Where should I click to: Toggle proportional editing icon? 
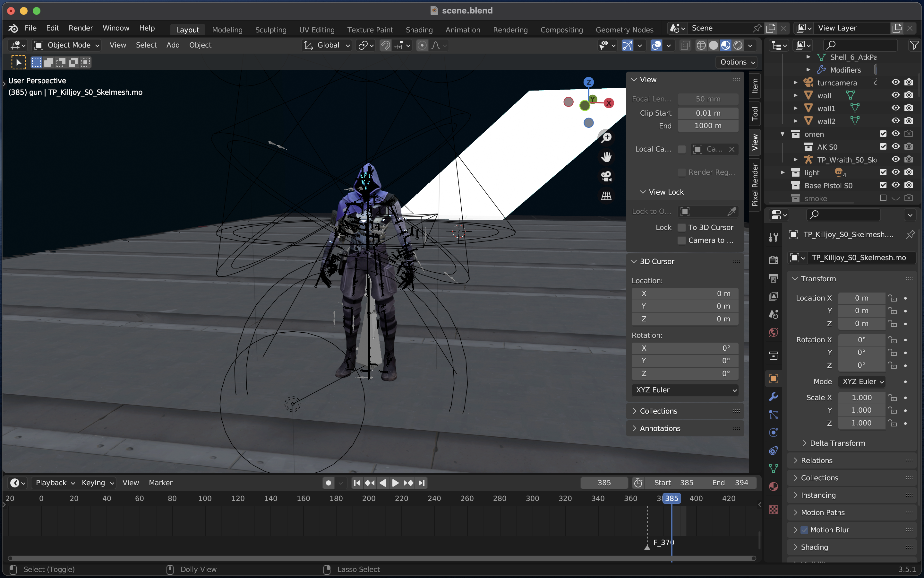(x=422, y=46)
